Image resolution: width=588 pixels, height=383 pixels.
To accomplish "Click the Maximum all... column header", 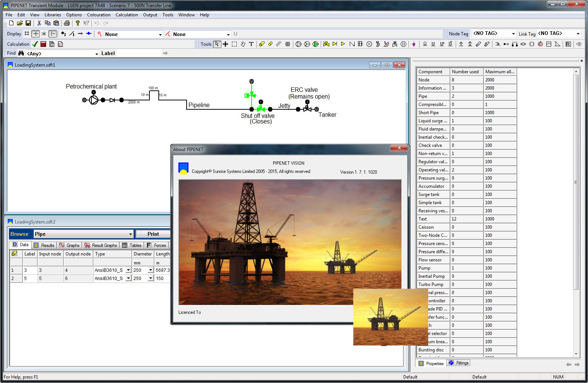I will click(x=500, y=72).
